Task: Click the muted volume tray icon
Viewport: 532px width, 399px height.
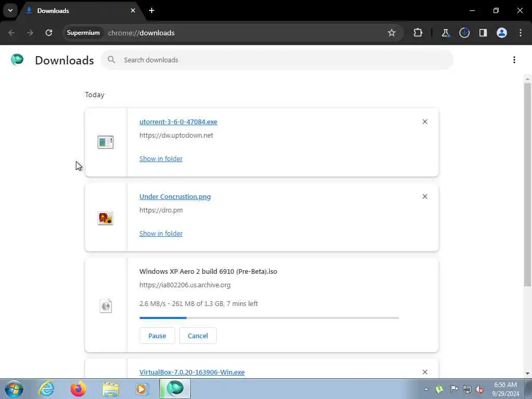Action: point(480,390)
